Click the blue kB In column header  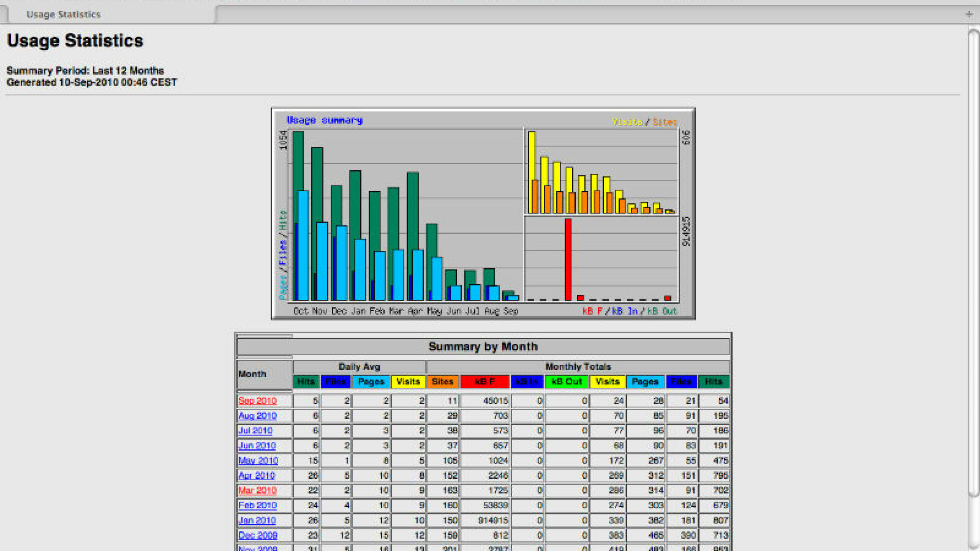point(527,381)
